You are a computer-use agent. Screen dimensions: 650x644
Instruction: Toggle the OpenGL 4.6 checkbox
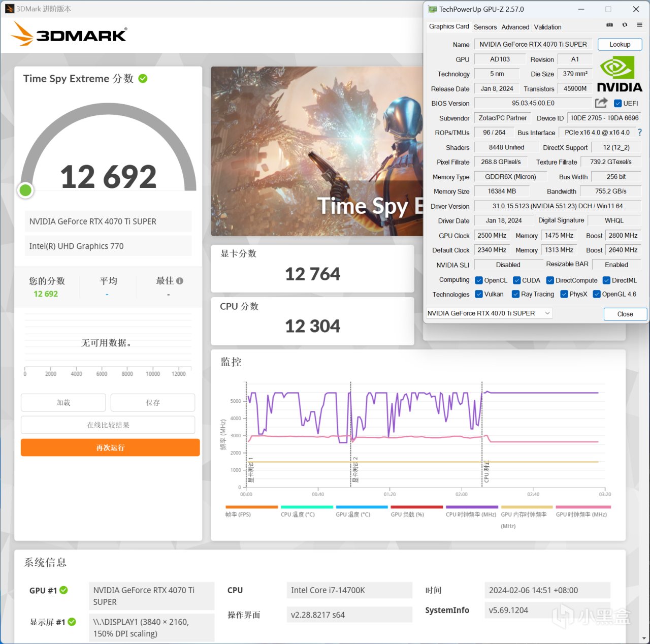tap(597, 294)
